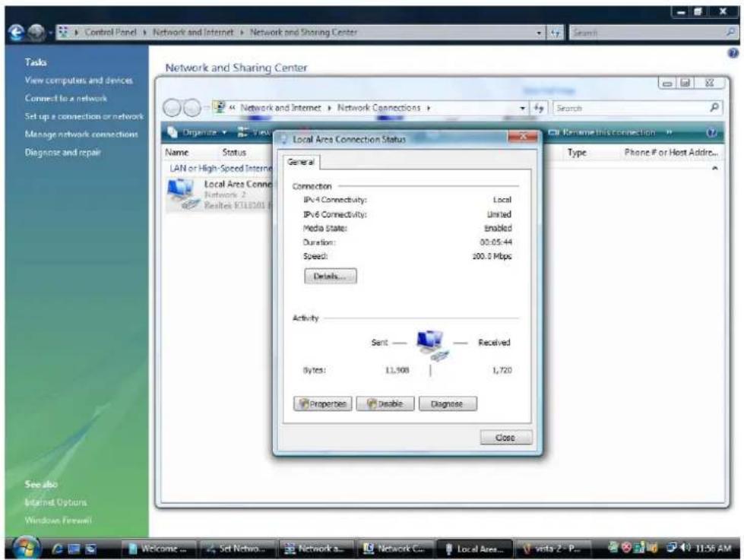The image size is (744, 560).
Task: Open connection Properties
Action: (x=323, y=404)
